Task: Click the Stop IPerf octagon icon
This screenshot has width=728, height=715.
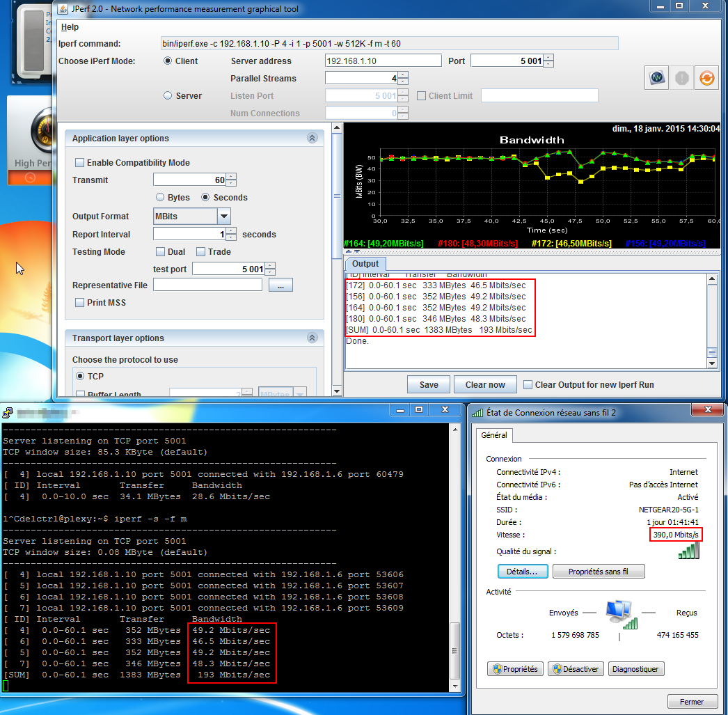Action: pos(681,78)
